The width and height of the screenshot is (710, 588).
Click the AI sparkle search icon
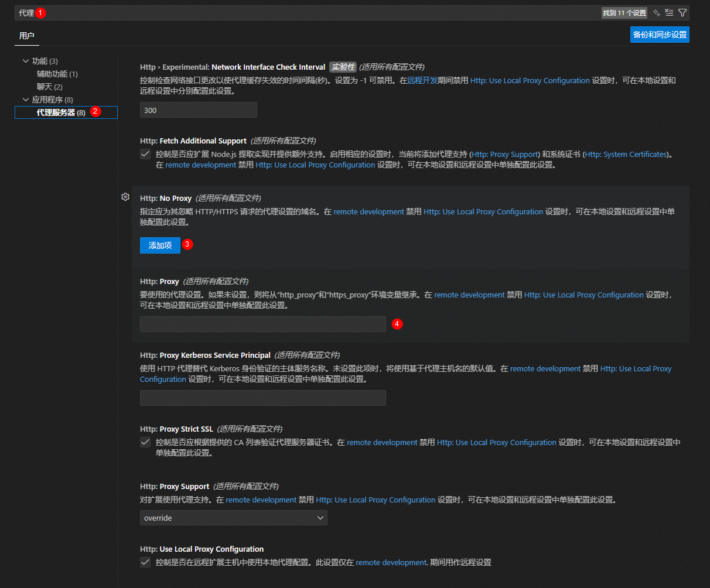click(657, 12)
